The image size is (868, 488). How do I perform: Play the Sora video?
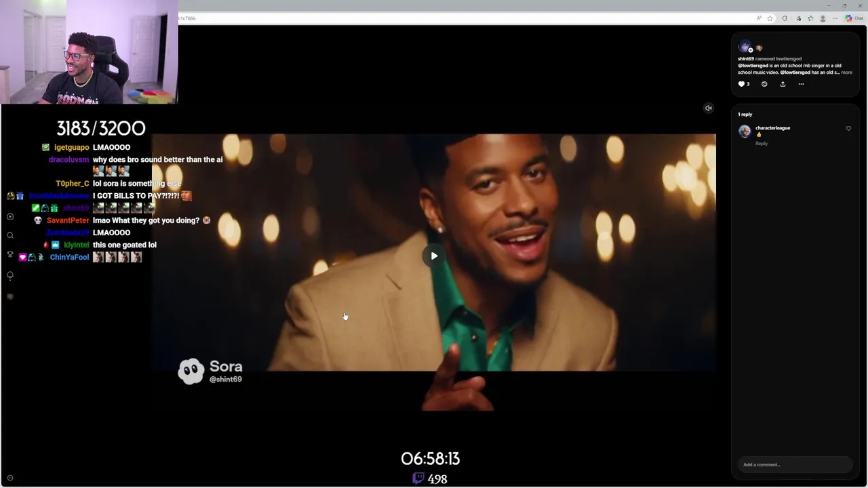[434, 256]
